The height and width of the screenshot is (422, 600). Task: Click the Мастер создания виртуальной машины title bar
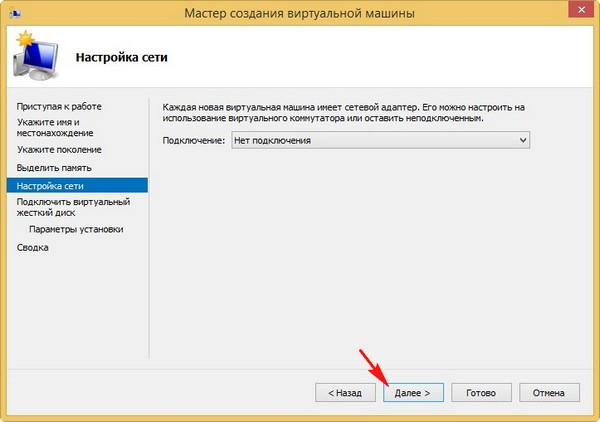coord(300,12)
